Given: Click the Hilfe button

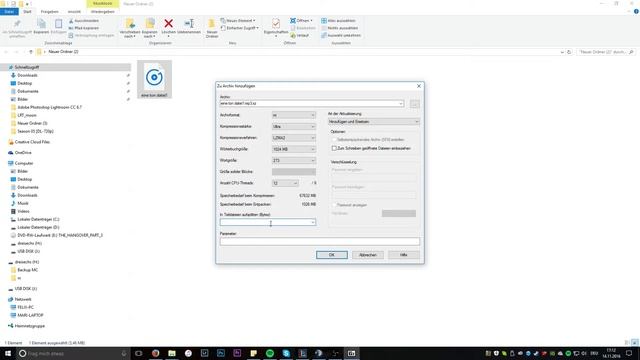Looking at the screenshot, I should coord(404,255).
